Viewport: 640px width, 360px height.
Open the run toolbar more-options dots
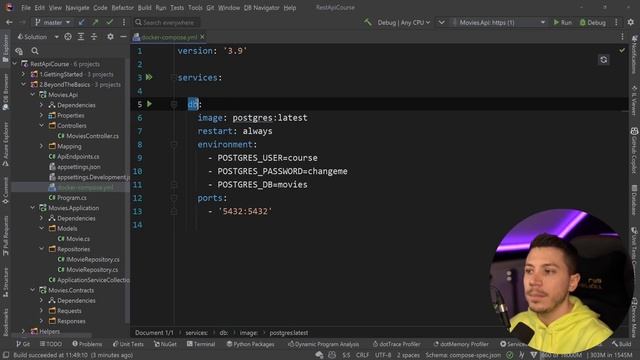tap(616, 22)
